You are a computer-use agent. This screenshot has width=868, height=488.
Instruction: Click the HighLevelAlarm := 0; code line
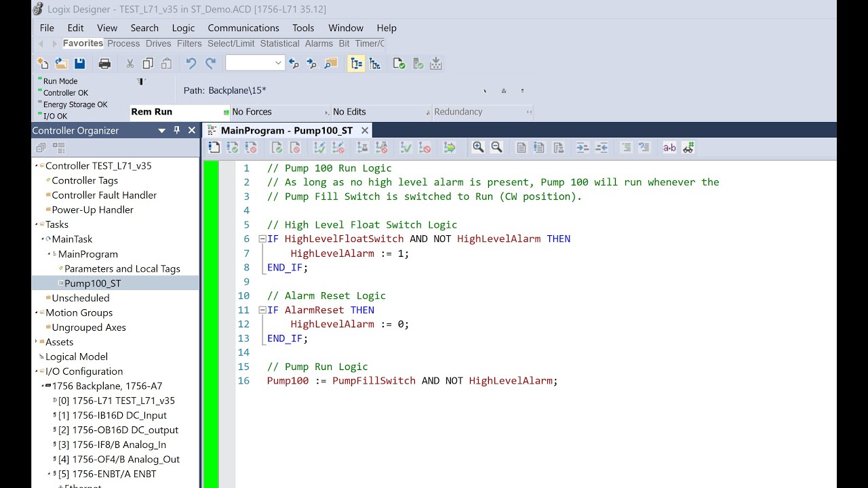point(350,324)
